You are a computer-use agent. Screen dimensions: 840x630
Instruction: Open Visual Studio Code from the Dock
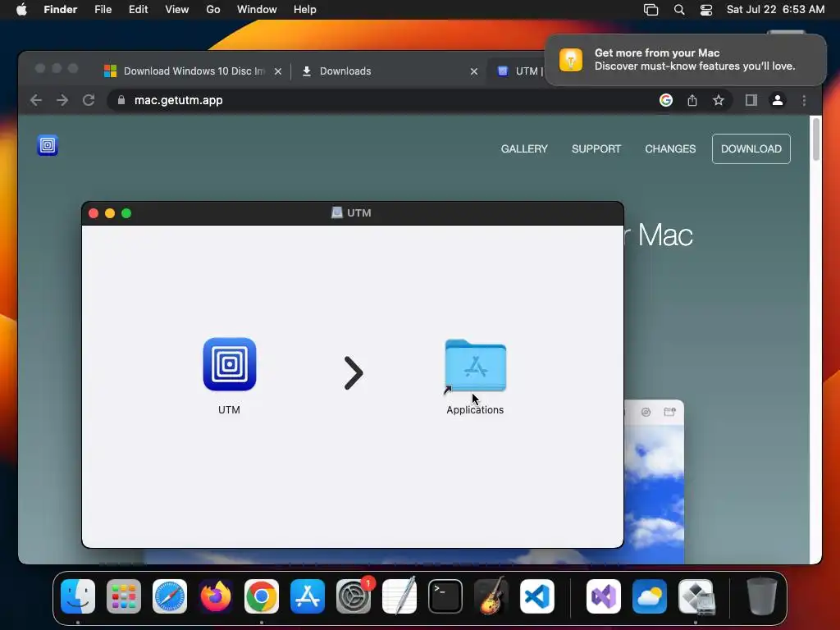click(x=537, y=596)
